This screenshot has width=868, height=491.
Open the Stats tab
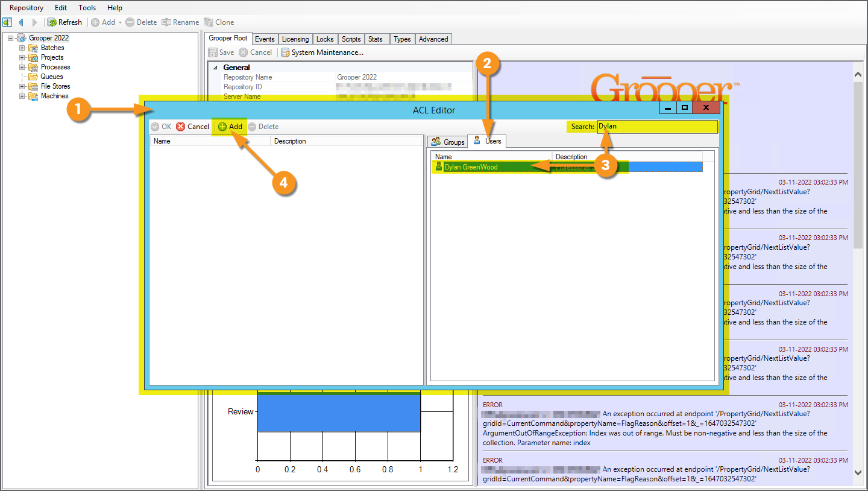pyautogui.click(x=376, y=39)
